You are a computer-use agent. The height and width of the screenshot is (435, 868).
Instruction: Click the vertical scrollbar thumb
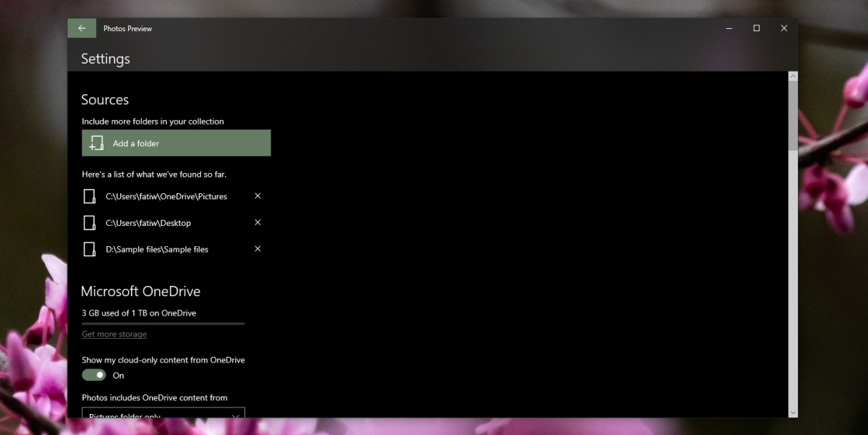point(793,116)
